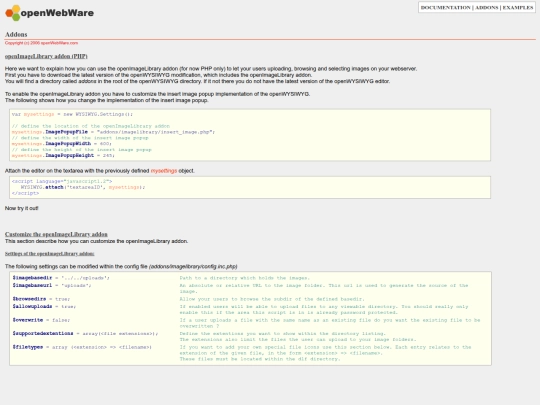Click the 'This section describe how' sentence
540x405 pixels.
click(96, 241)
